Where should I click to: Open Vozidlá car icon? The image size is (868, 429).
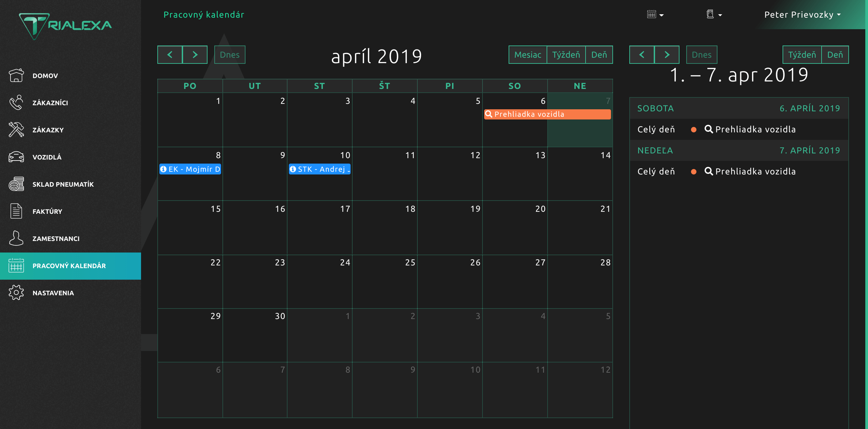pyautogui.click(x=16, y=157)
